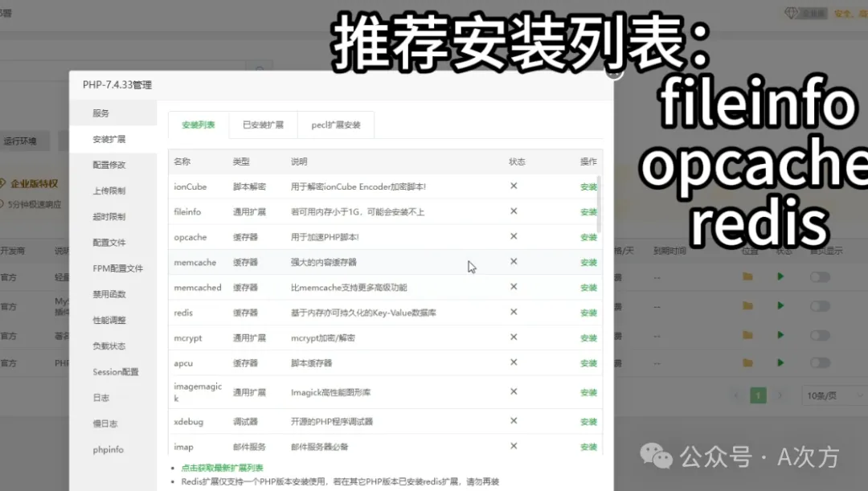This screenshot has width=868, height=491.
Task: Click the X status icon for ionCube
Action: (x=514, y=186)
